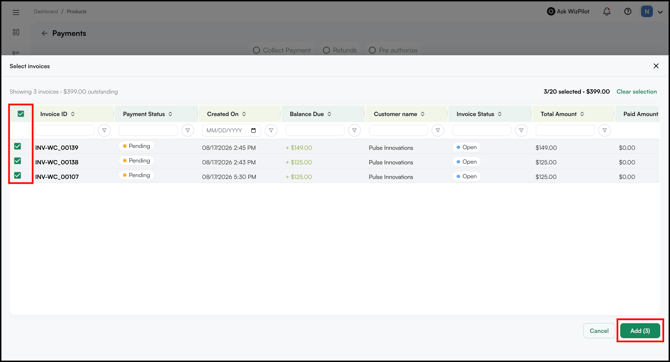
Task: Open the dashboard grid icon in sidebar
Action: click(16, 32)
